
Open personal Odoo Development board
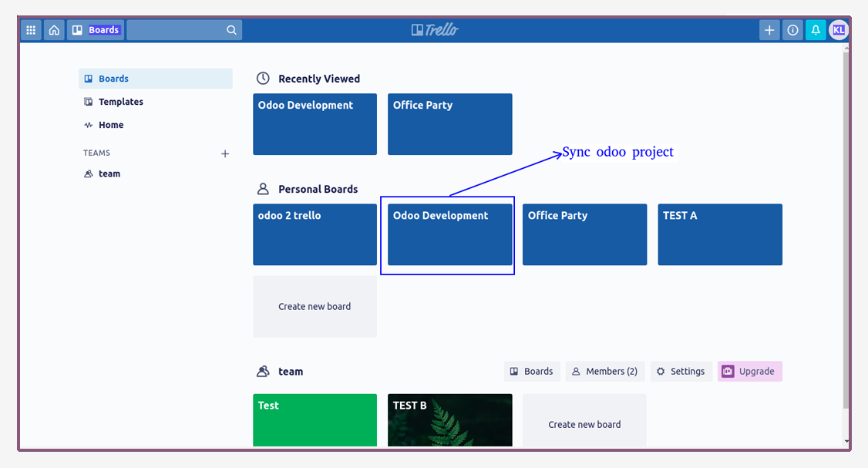(x=450, y=234)
